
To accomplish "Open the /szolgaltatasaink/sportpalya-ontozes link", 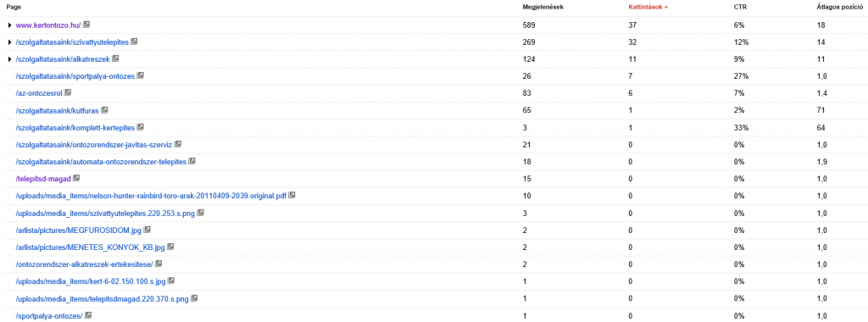I will tap(75, 76).
